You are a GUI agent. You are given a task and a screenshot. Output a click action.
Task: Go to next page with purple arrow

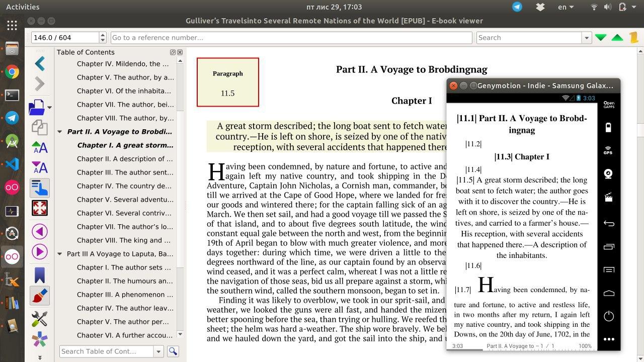click(40, 251)
